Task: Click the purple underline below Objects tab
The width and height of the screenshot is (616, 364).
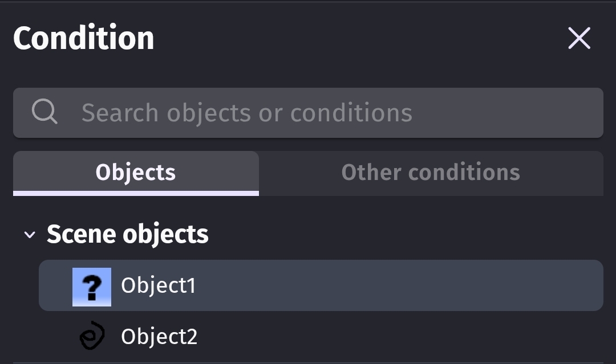Action: click(x=136, y=194)
